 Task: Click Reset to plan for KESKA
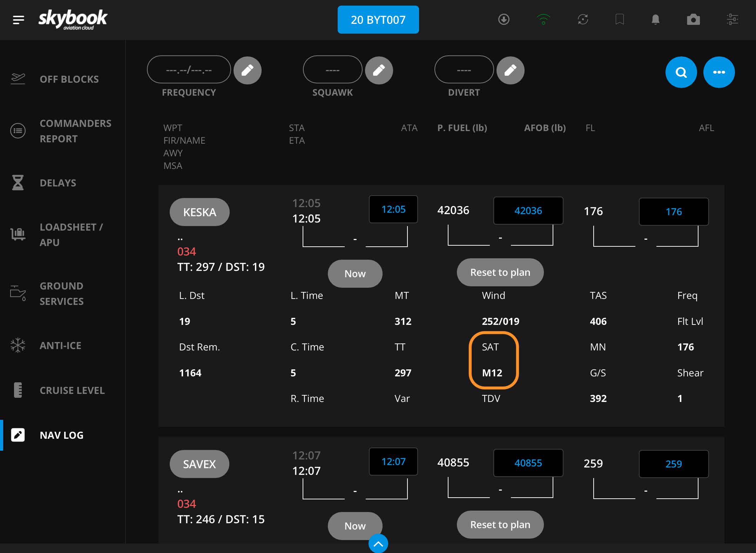[x=499, y=272]
